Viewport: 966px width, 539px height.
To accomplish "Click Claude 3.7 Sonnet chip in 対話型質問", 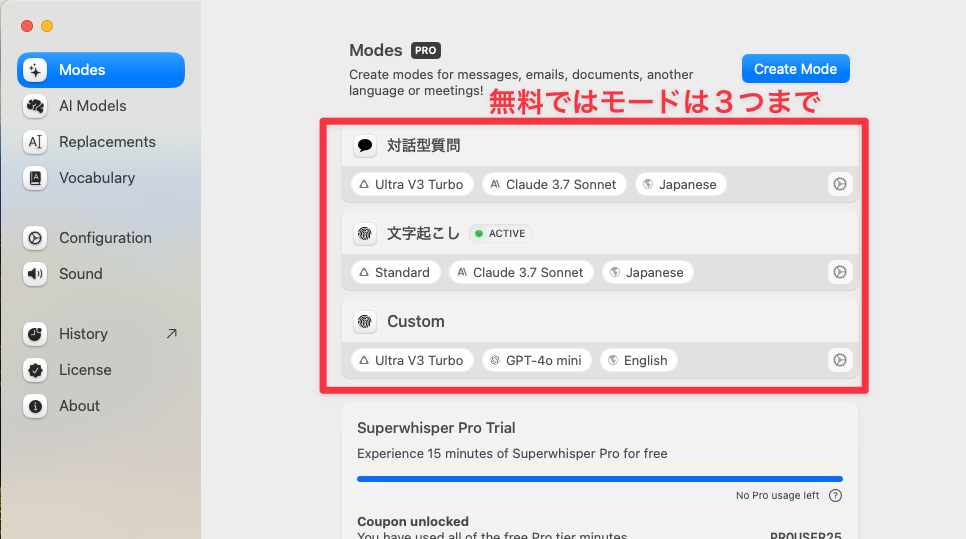I will tap(554, 184).
